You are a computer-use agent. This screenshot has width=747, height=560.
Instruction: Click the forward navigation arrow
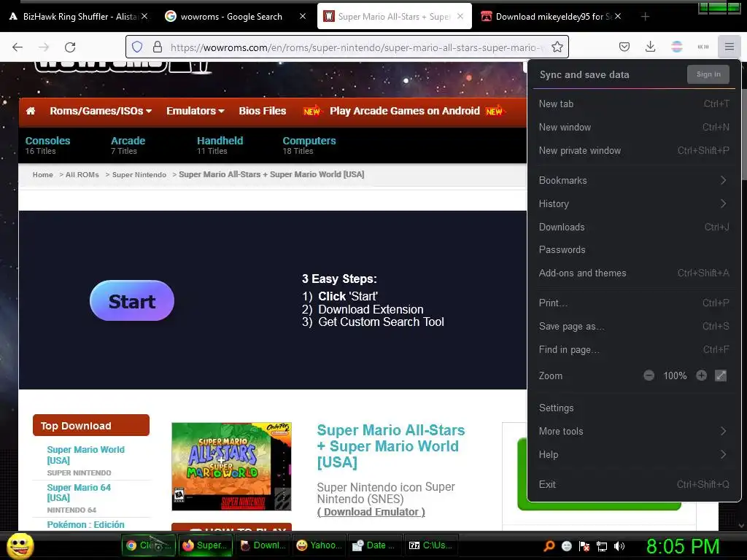44,47
